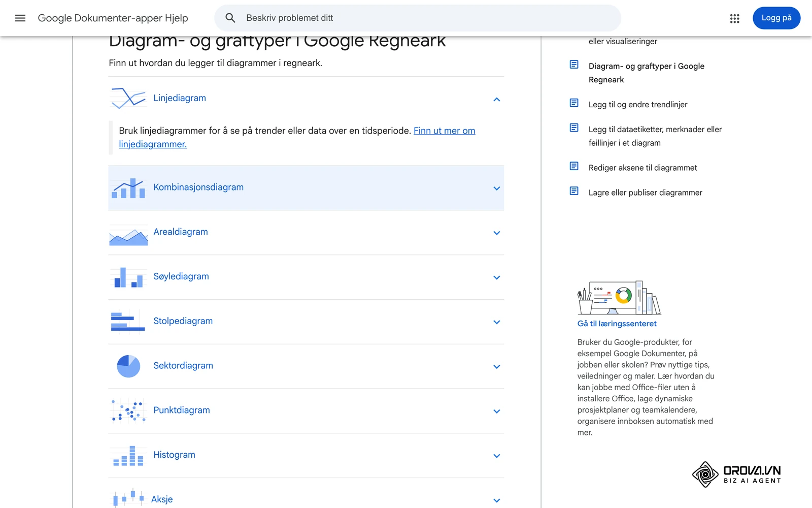Expand the Kombinasjonsdiagram section chevron

tap(497, 188)
